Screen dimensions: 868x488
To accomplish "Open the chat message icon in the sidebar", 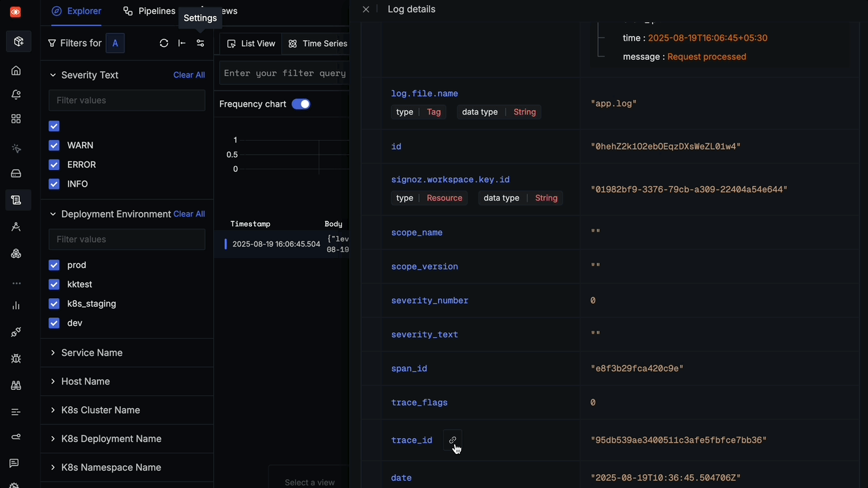I will [x=14, y=463].
